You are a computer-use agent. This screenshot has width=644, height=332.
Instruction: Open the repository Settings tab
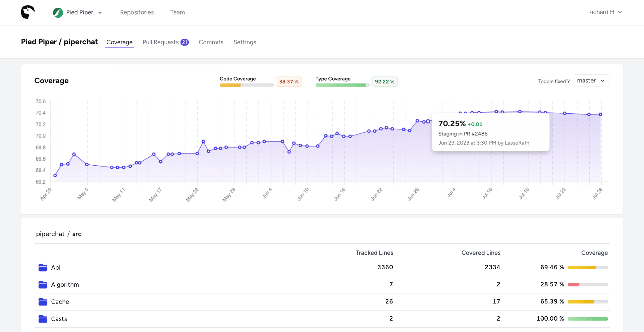point(245,42)
